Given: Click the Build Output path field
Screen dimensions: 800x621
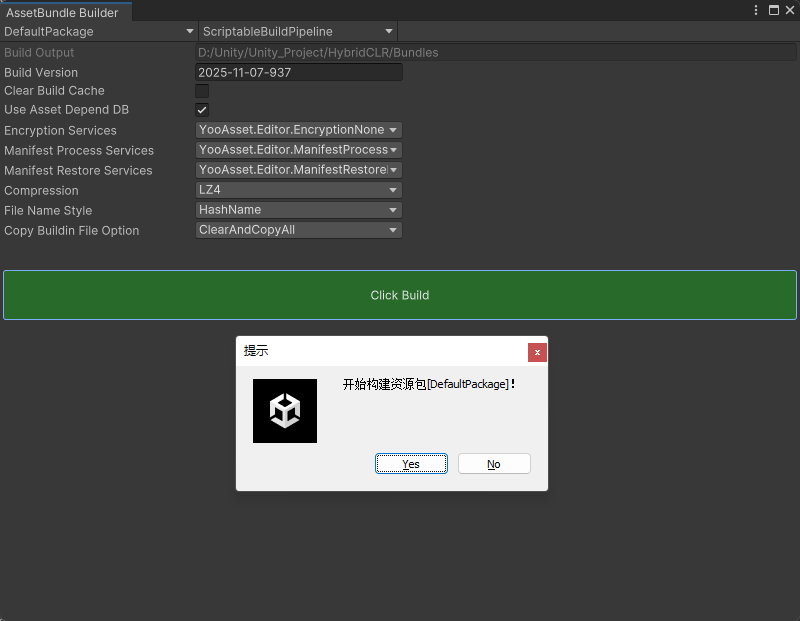Looking at the screenshot, I should (x=495, y=53).
